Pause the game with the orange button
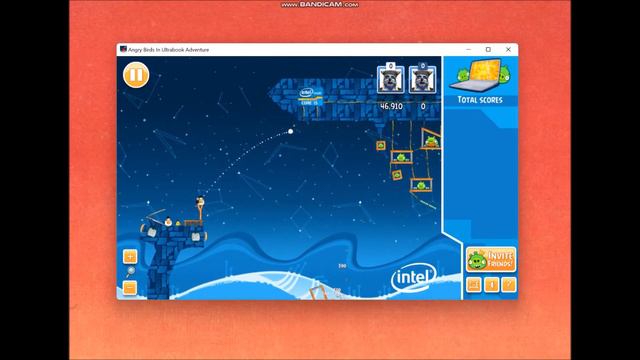This screenshot has width=640, height=360. [x=136, y=75]
